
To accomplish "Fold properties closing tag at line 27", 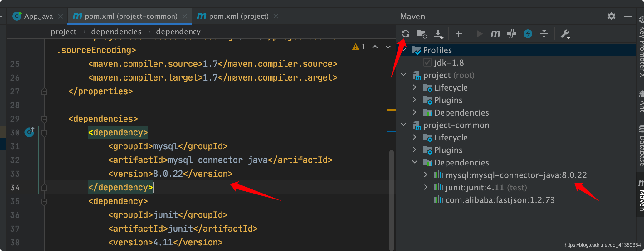I will click(x=44, y=91).
